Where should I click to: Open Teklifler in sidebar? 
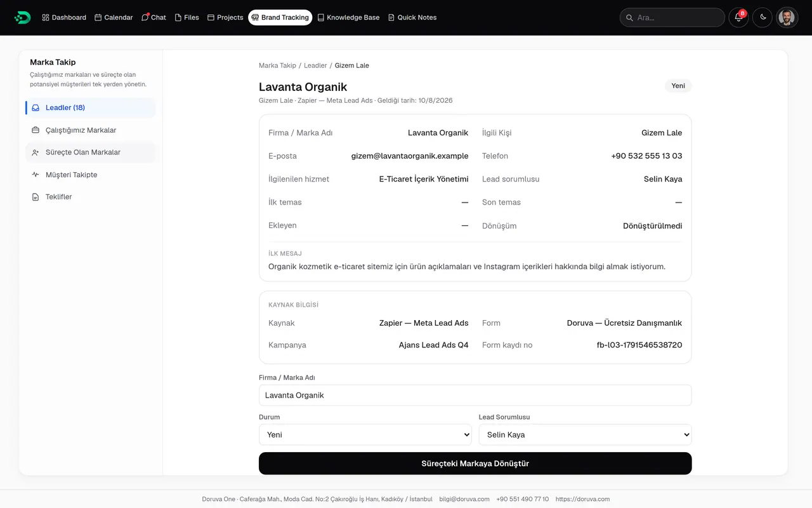point(91,197)
